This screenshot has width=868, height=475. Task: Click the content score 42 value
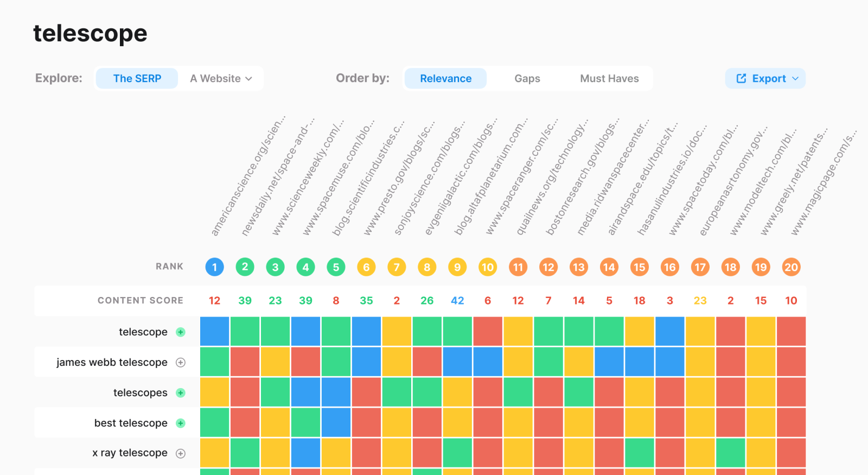click(457, 301)
